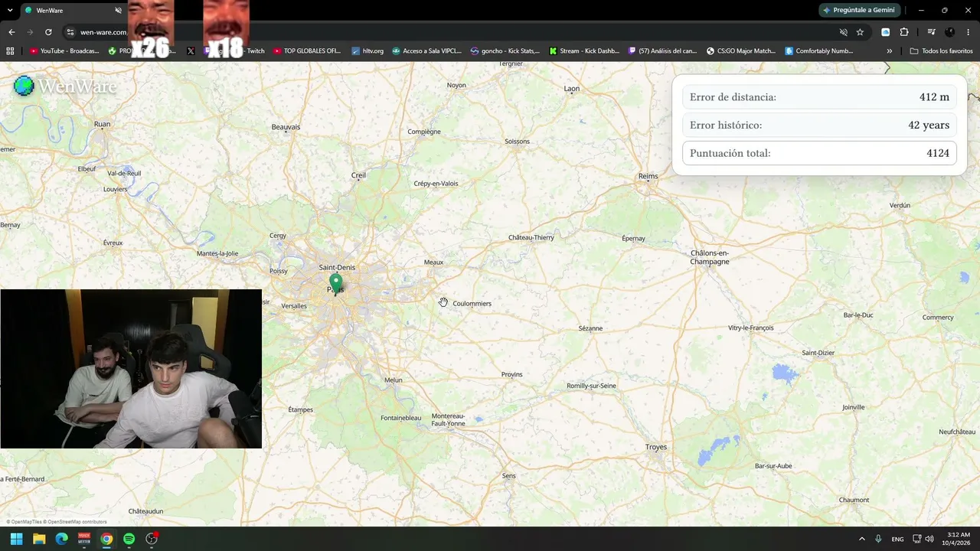This screenshot has height=551, width=980.
Task: Click the 4124 total score value
Action: coord(938,153)
